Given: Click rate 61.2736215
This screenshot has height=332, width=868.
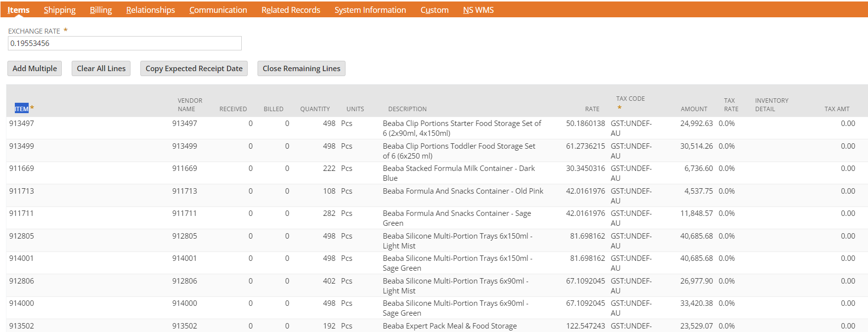Looking at the screenshot, I should [x=585, y=146].
